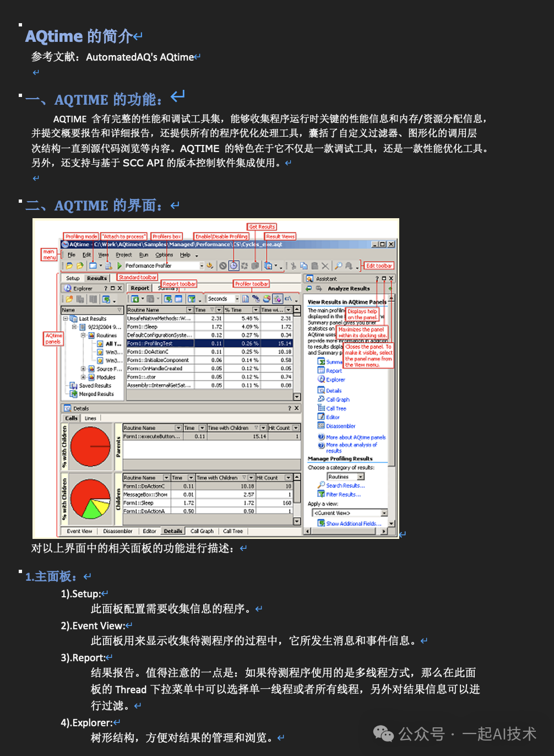The height and width of the screenshot is (756, 554).
Task: Open the Disassembler panel from Assistant
Action: click(340, 425)
